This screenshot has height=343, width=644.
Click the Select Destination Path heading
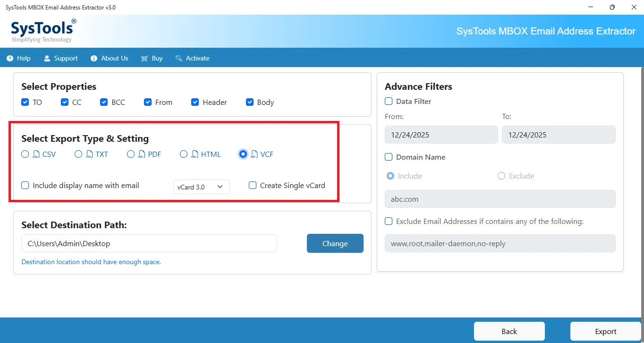(x=74, y=225)
